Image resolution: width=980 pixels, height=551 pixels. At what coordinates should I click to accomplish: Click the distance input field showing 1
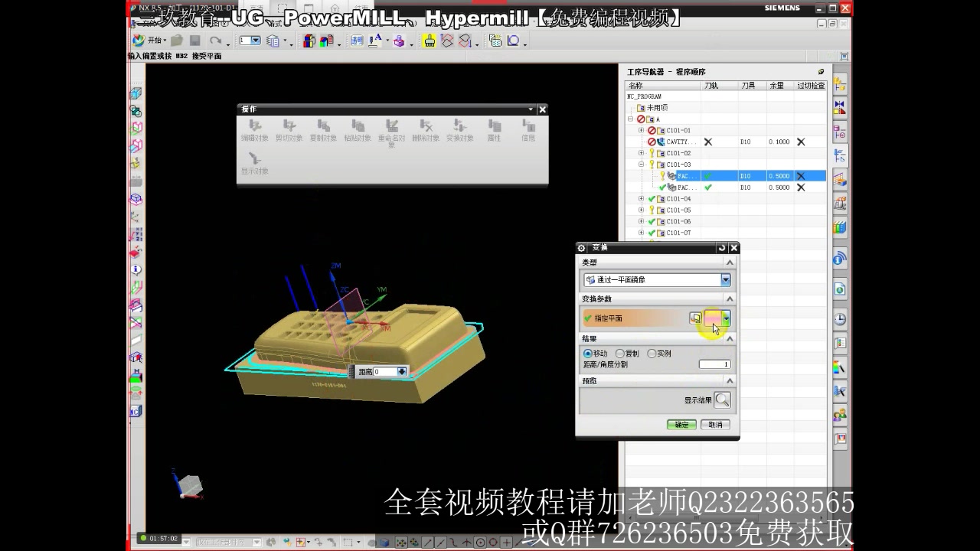coord(715,364)
